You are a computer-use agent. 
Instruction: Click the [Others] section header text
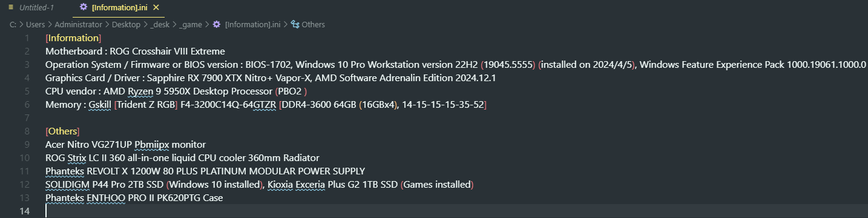tap(62, 131)
